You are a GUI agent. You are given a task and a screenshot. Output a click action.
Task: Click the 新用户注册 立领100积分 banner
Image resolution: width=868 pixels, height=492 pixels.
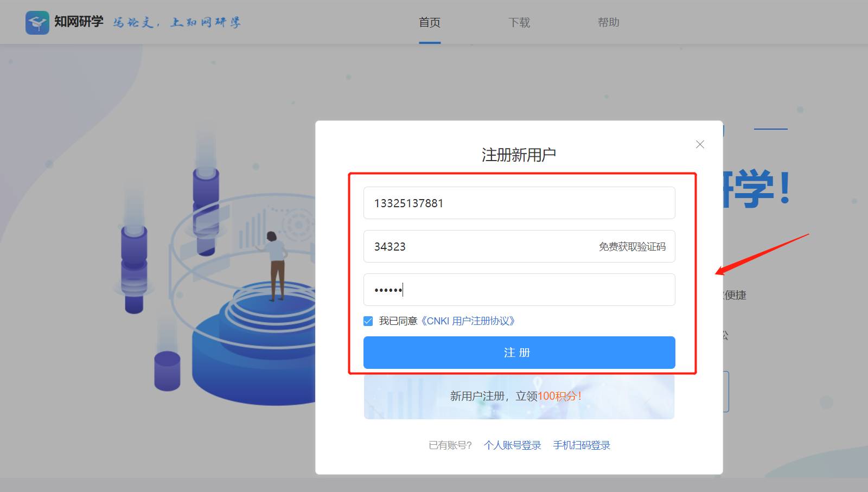tap(518, 397)
